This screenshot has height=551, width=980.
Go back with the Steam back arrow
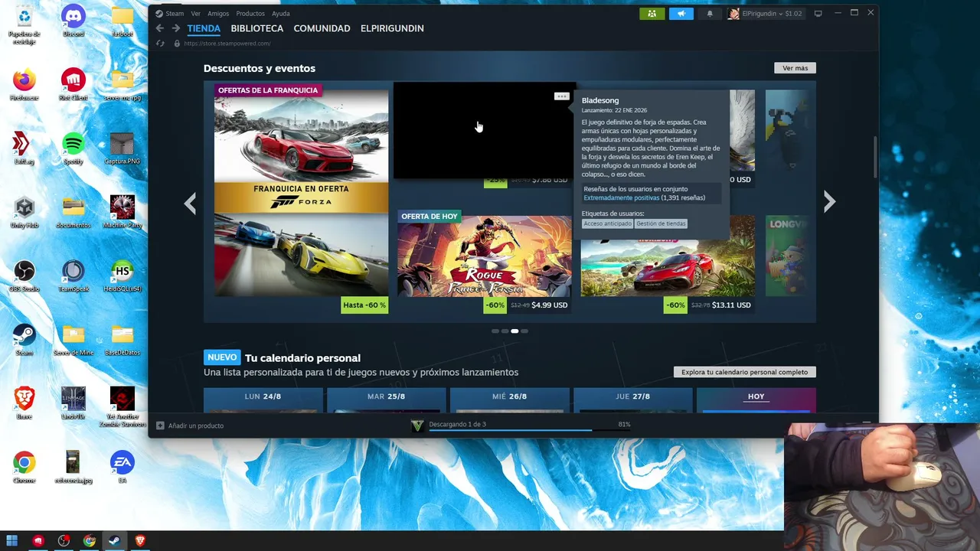tap(160, 28)
